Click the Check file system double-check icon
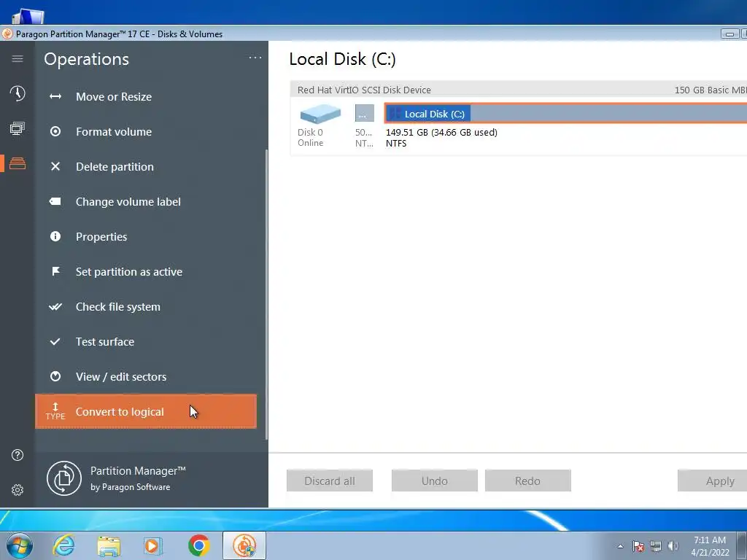The height and width of the screenshot is (560, 747). tap(55, 307)
